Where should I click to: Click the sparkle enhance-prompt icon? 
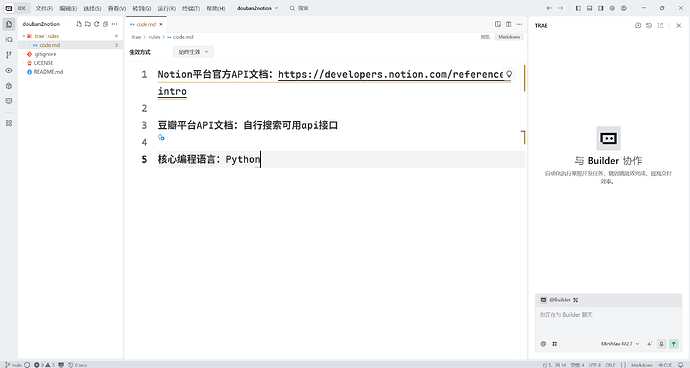[650, 344]
